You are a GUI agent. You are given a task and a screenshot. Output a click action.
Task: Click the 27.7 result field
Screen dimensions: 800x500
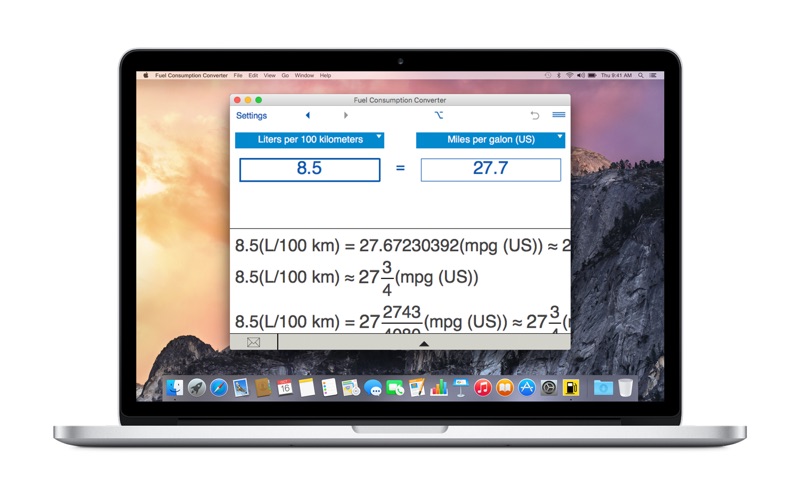click(x=491, y=169)
